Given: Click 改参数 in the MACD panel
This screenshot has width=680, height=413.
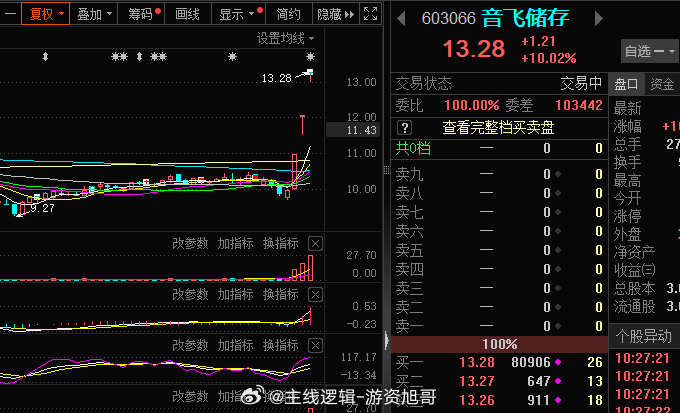Looking at the screenshot, I should (190, 295).
